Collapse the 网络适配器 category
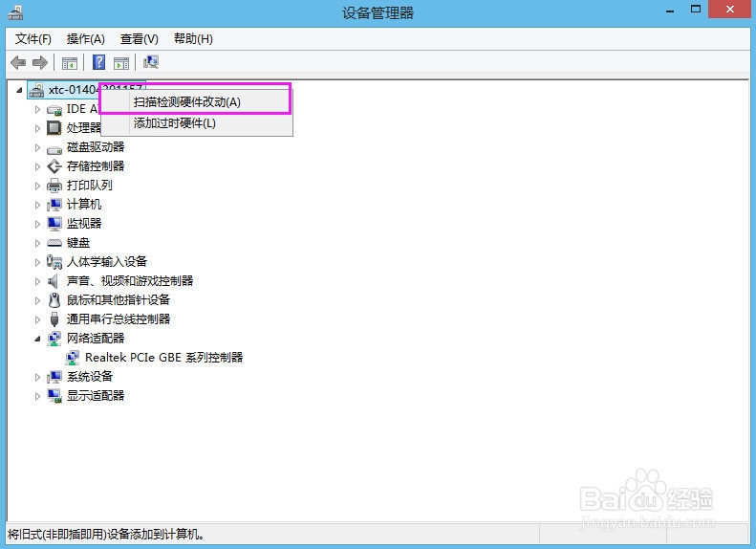 37,340
